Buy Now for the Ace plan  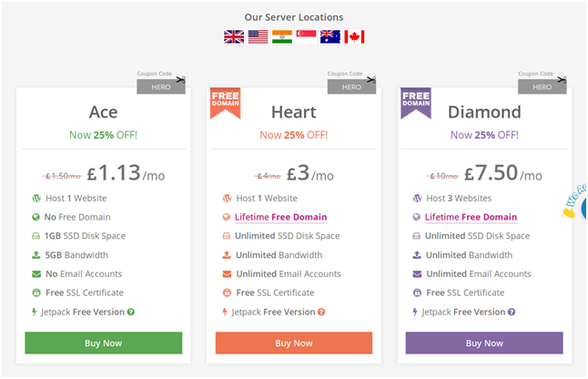click(104, 343)
